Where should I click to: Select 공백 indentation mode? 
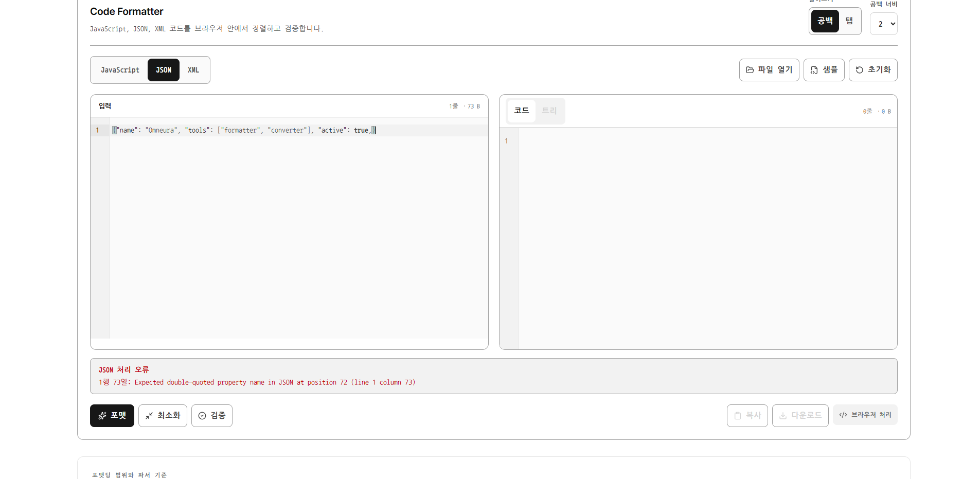(x=825, y=21)
